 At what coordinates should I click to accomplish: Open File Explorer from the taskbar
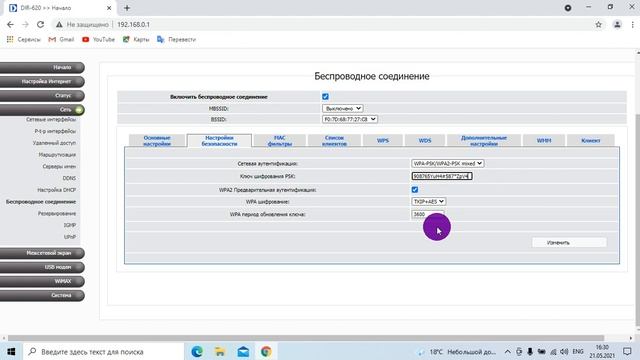(220, 351)
